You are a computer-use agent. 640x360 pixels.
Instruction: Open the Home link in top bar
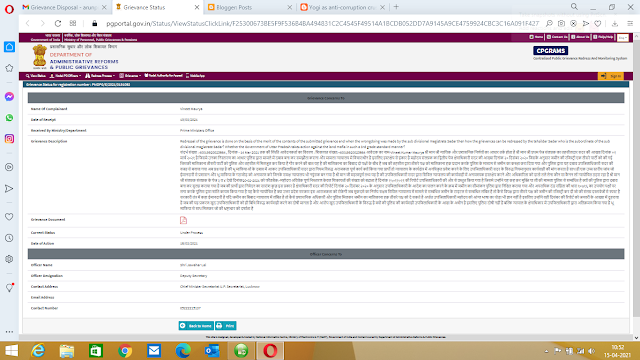[x=536, y=37]
